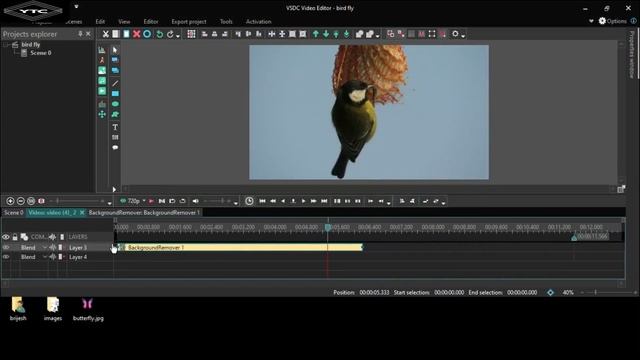Expand the bird fly project tree node
The image size is (640, 360).
(x=6, y=44)
